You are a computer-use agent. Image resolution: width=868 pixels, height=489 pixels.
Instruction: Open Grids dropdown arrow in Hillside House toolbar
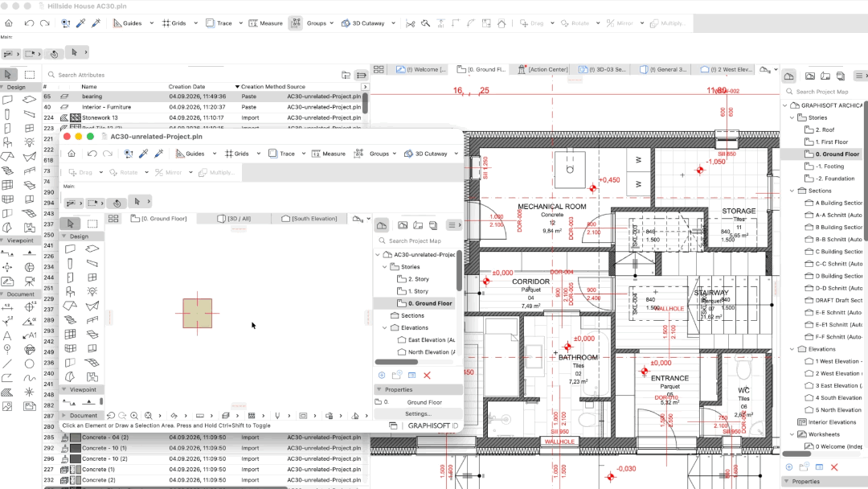click(195, 23)
